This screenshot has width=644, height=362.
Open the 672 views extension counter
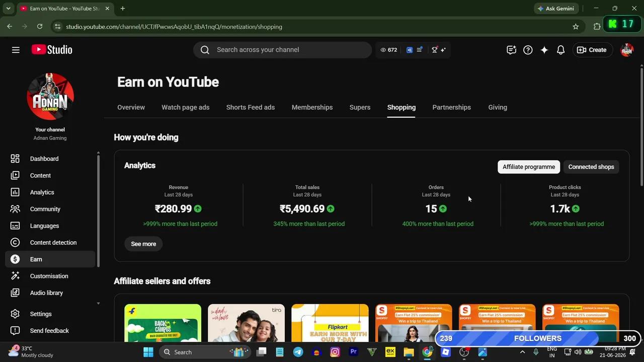pos(389,50)
